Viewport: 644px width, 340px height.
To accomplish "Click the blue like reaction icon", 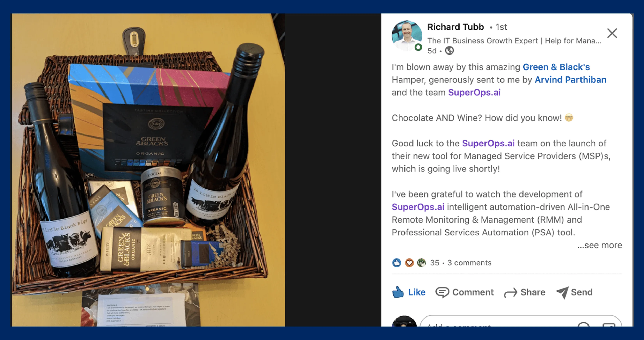I will [x=396, y=263].
